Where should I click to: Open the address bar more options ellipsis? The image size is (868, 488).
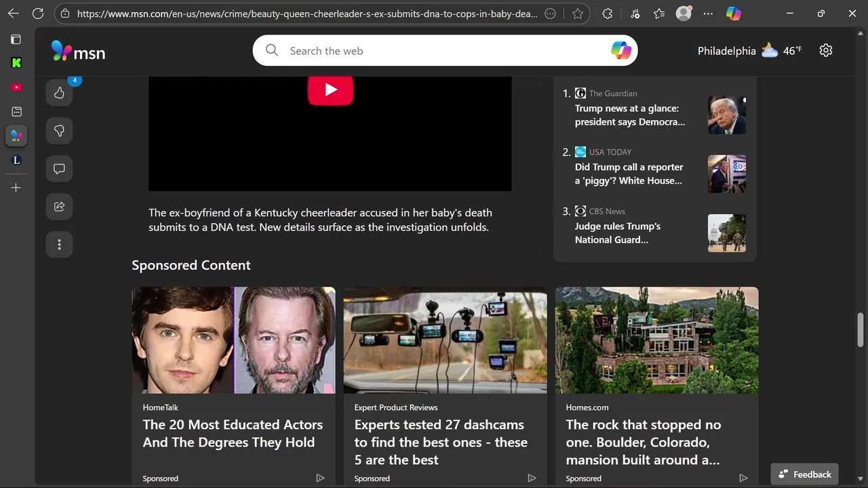click(551, 14)
